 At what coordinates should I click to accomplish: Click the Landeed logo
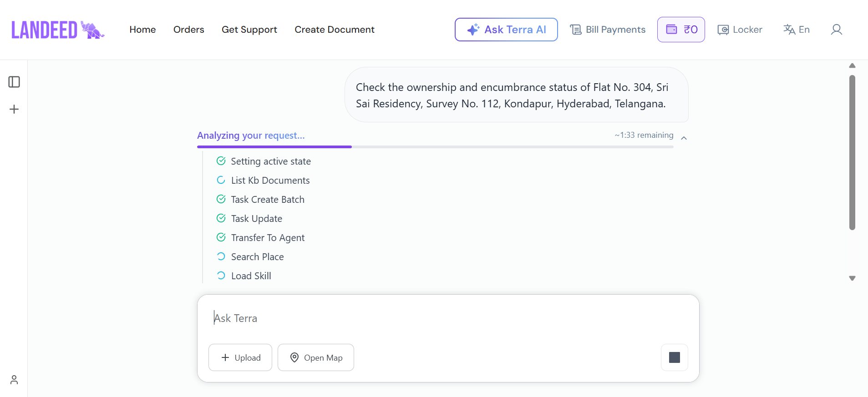[x=58, y=30]
